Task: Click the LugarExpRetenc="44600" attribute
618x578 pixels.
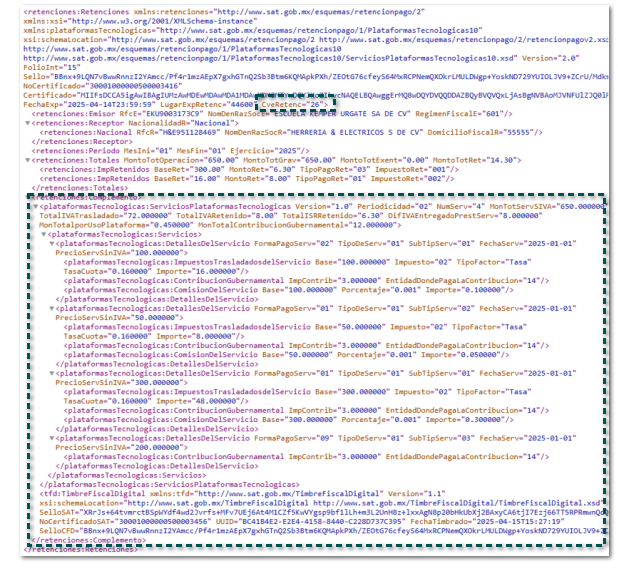Action: (208, 104)
